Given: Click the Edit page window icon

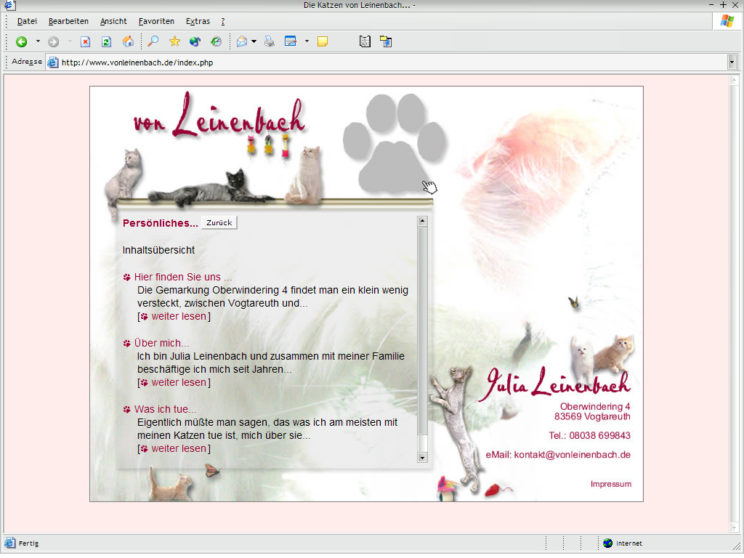Looking at the screenshot, I should [290, 41].
